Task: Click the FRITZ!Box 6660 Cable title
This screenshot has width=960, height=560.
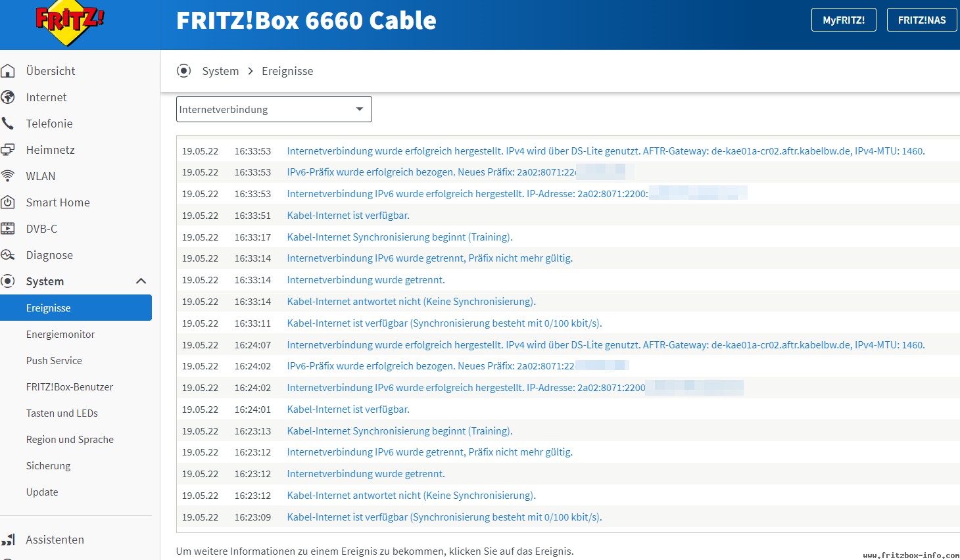Action: point(306,20)
